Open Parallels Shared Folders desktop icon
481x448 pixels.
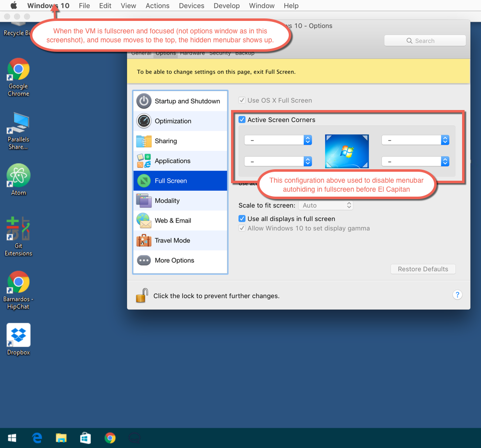point(18,131)
